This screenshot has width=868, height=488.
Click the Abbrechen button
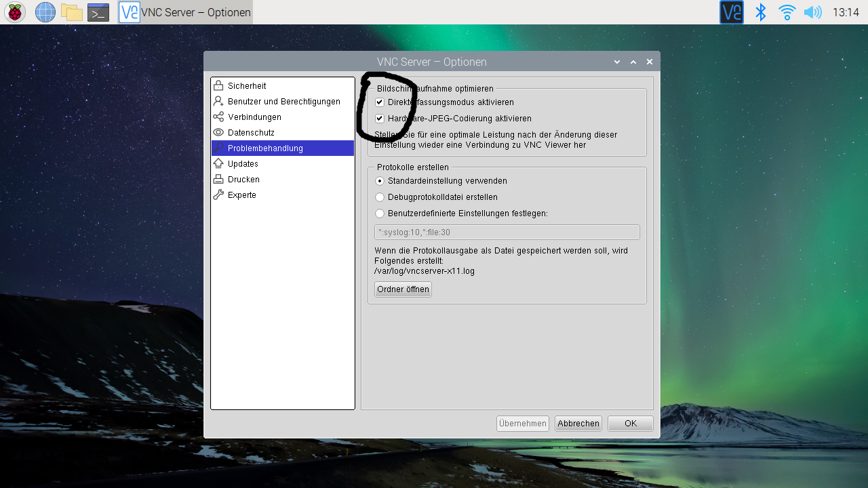click(x=578, y=424)
